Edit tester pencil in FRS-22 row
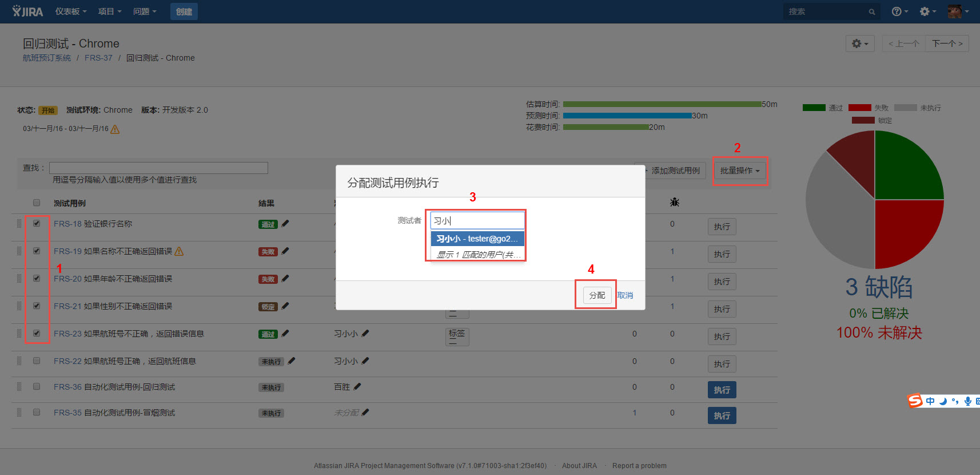Viewport: 980px width, 475px height. pos(365,361)
